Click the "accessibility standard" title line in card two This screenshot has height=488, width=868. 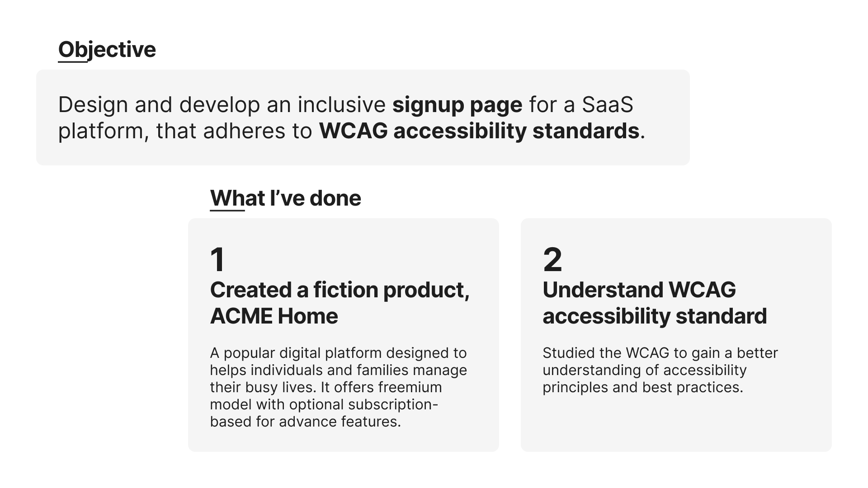click(654, 316)
